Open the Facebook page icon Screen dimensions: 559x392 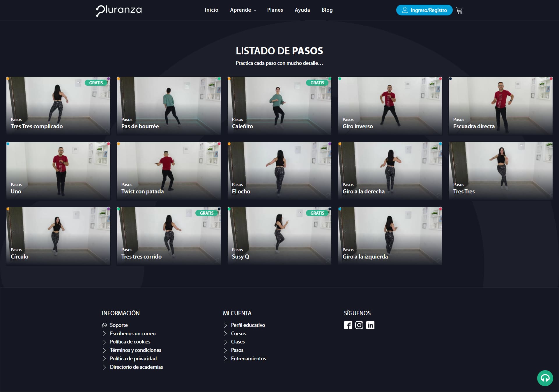tap(348, 325)
